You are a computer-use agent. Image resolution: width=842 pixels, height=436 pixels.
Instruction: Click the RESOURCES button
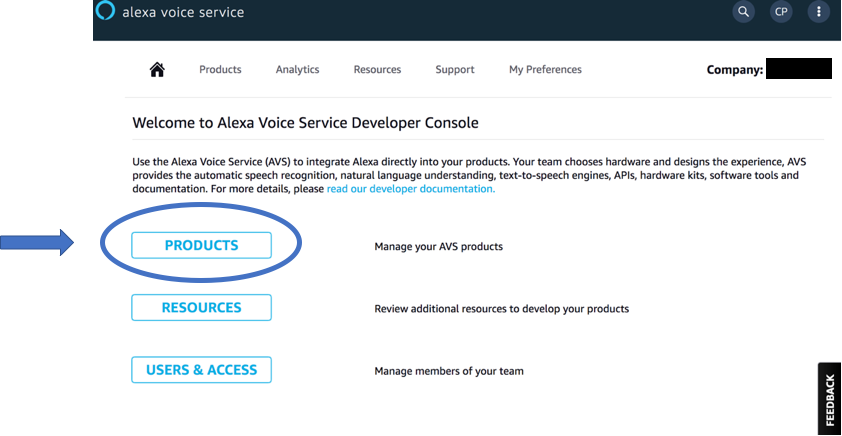pyautogui.click(x=201, y=308)
